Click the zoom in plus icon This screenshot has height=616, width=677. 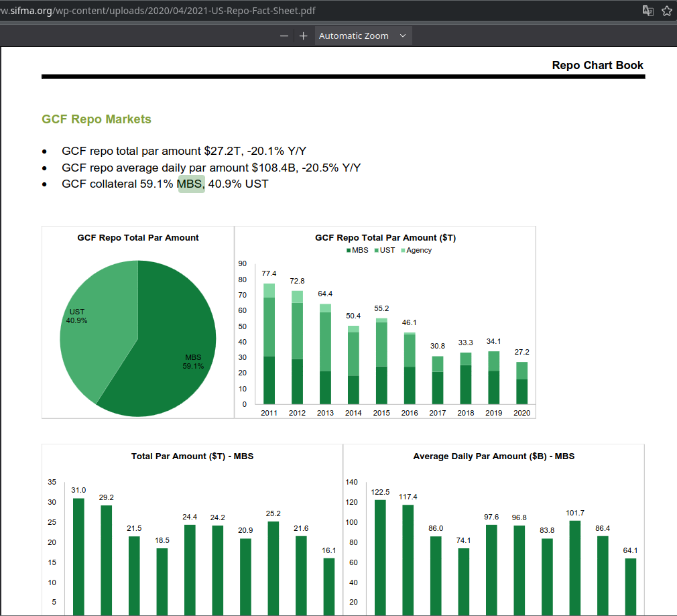pos(304,36)
